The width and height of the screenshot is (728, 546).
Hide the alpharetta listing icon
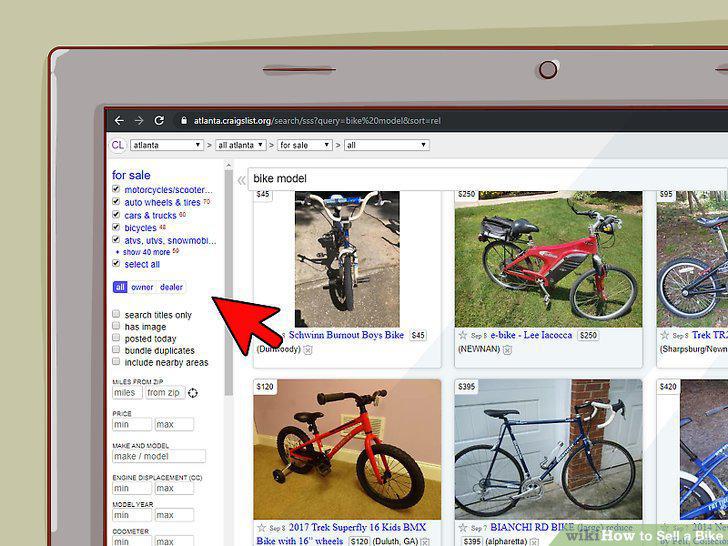click(534, 542)
